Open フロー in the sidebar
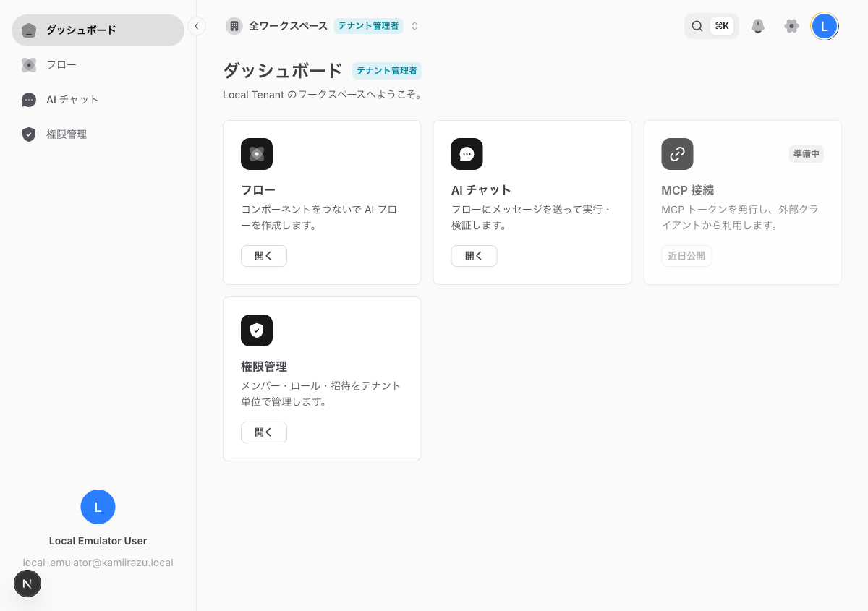Viewport: 868px width, 611px height. pos(98,65)
